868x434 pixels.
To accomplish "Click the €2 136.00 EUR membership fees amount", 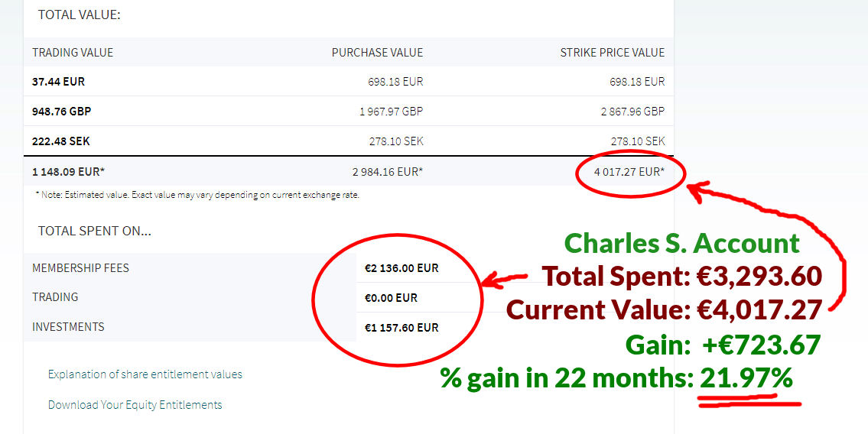I will click(x=401, y=268).
